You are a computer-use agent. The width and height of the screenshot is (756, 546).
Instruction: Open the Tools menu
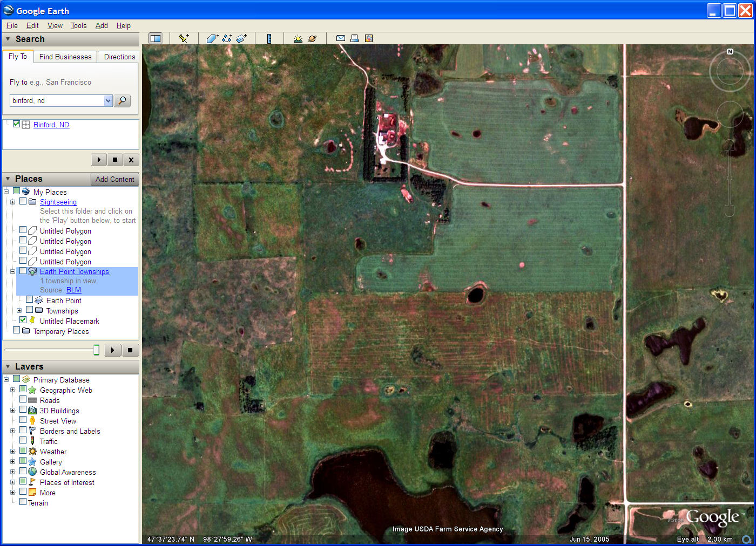point(79,25)
